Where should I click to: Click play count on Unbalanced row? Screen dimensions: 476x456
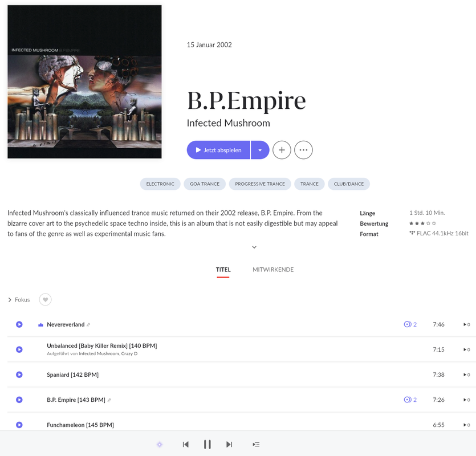pos(466,350)
